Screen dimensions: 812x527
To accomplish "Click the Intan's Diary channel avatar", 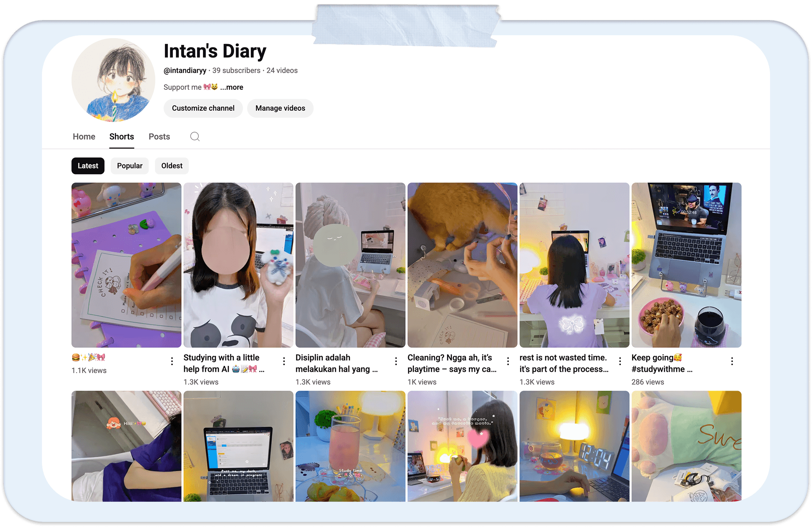I will click(113, 80).
